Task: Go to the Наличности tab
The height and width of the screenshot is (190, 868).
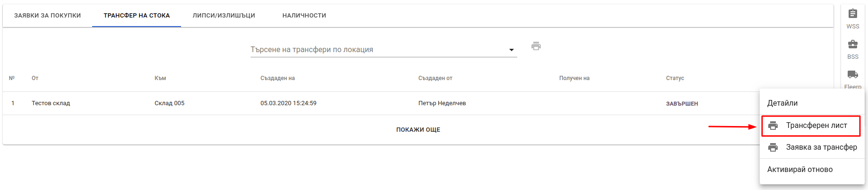Action: (304, 16)
